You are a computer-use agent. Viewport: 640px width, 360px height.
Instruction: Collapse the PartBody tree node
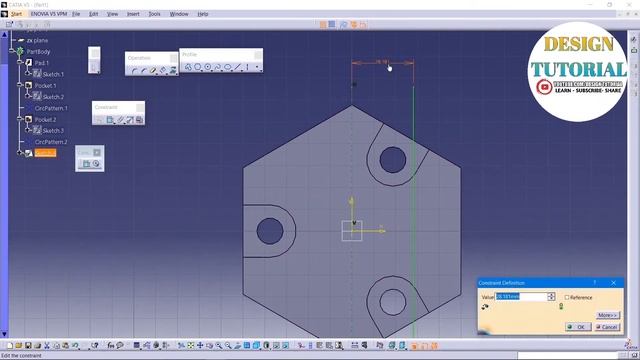click(x=11, y=51)
